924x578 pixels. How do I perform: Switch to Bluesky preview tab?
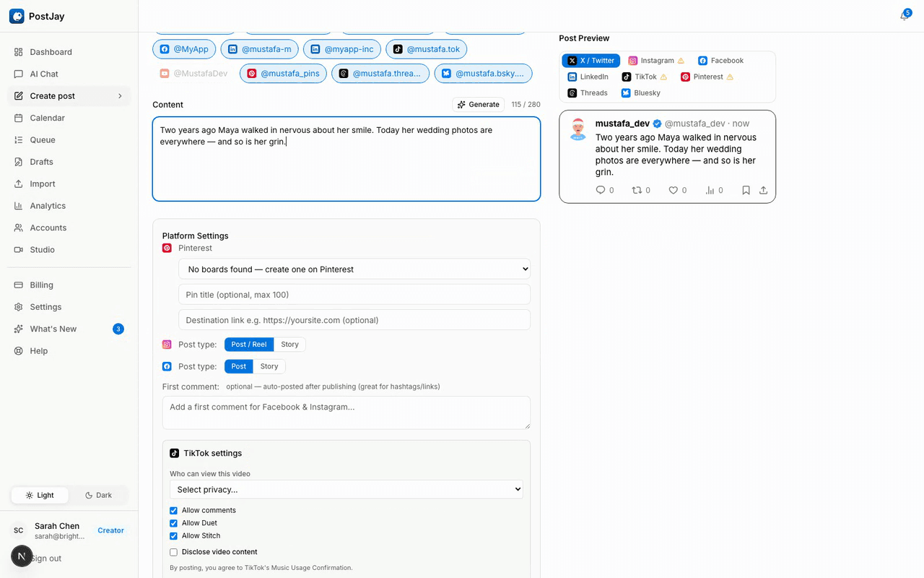point(641,92)
